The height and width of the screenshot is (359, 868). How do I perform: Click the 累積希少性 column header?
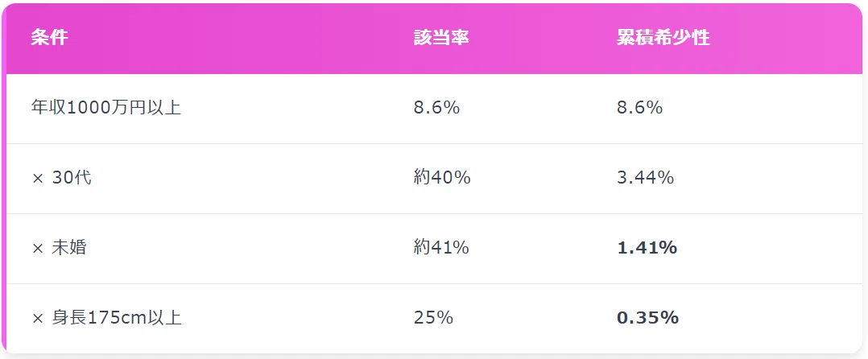tap(663, 38)
